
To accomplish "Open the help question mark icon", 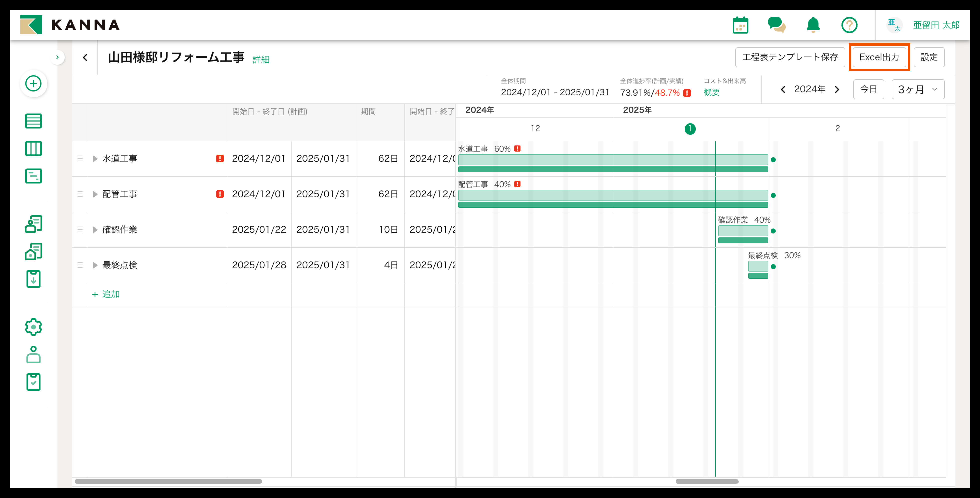I will pos(849,25).
